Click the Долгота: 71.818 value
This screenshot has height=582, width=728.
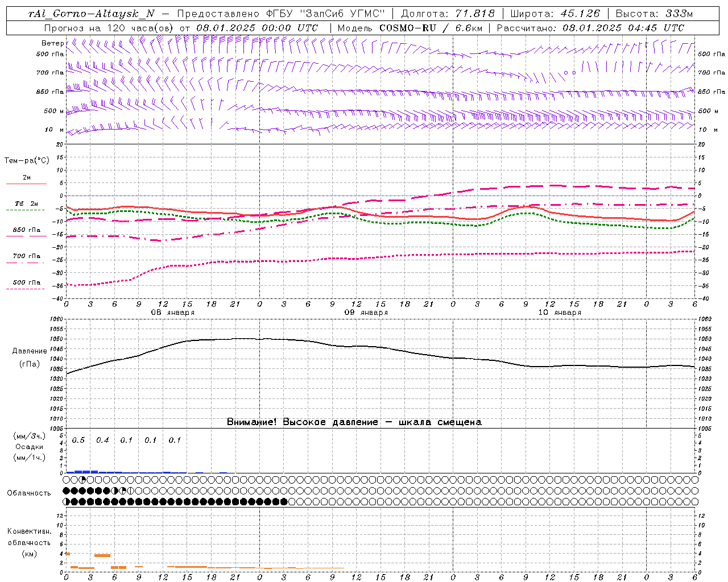(x=448, y=14)
